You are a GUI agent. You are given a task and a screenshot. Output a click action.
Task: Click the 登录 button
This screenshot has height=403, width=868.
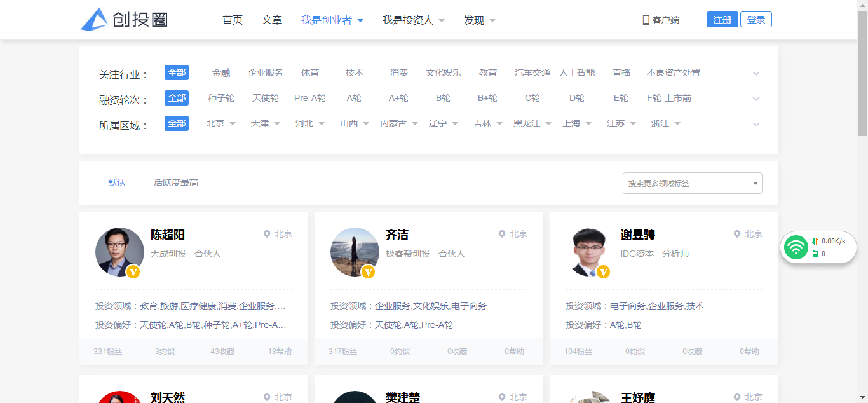(x=756, y=20)
